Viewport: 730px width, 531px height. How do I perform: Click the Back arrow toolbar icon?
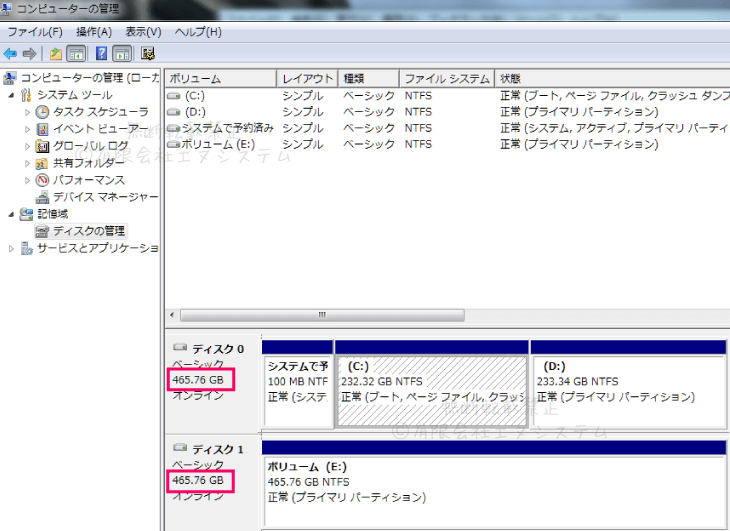(x=10, y=54)
